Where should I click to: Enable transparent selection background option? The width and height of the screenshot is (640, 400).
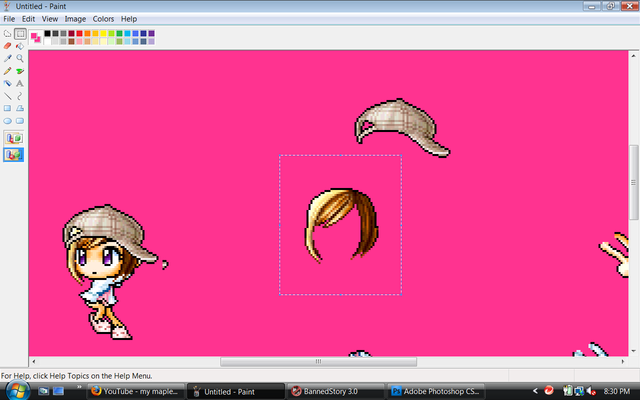pos(13,155)
